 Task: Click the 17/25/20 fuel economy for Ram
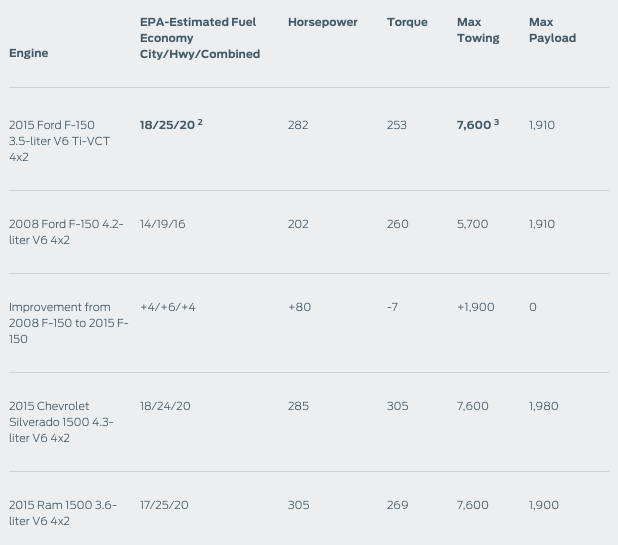click(x=165, y=505)
